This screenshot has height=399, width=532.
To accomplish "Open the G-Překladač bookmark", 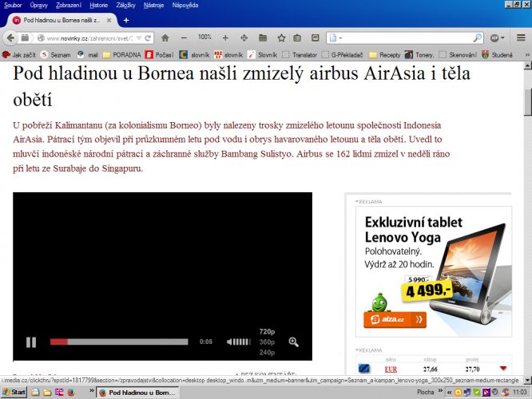I will pos(343,54).
